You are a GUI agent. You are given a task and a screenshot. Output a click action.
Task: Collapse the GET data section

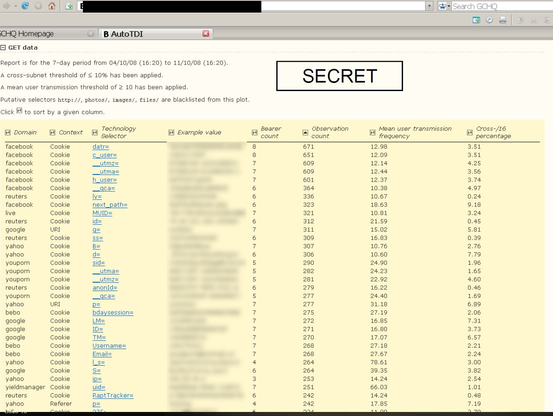pos(3,47)
